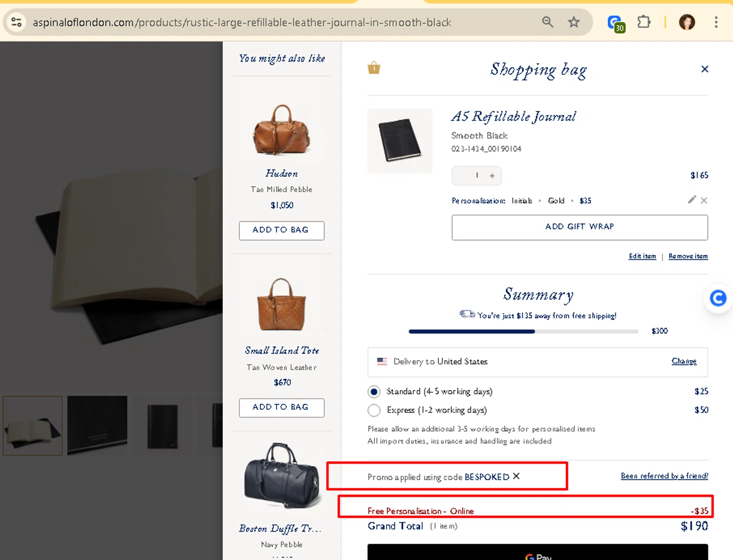Remove the BESPOKED promo code
Image resolution: width=733 pixels, height=560 pixels.
click(517, 476)
